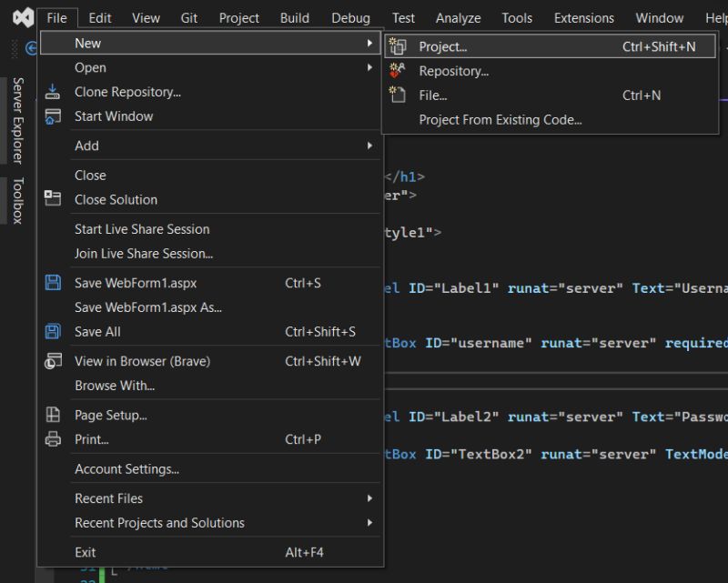
Task: Expand the Recent Files submenu
Action: point(369,498)
